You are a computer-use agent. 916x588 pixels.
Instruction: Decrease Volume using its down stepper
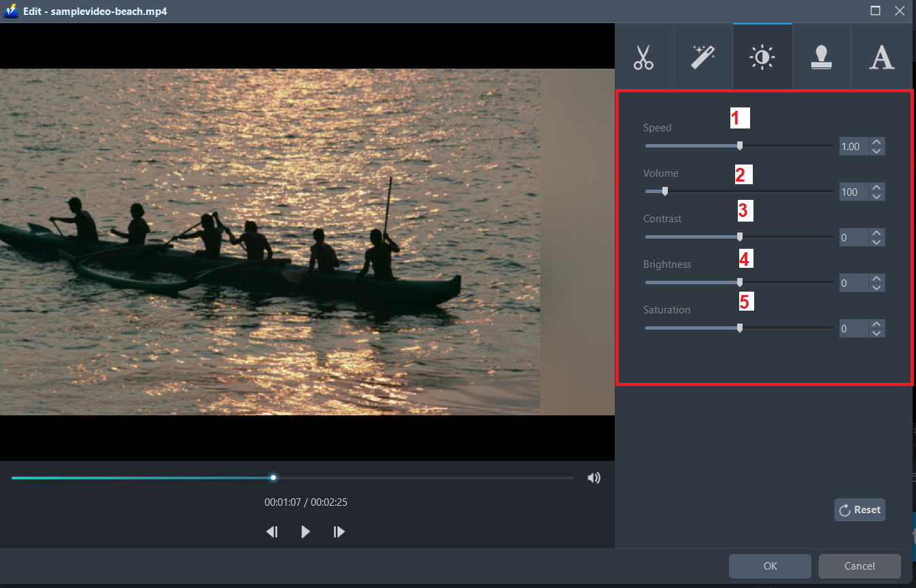coord(877,196)
